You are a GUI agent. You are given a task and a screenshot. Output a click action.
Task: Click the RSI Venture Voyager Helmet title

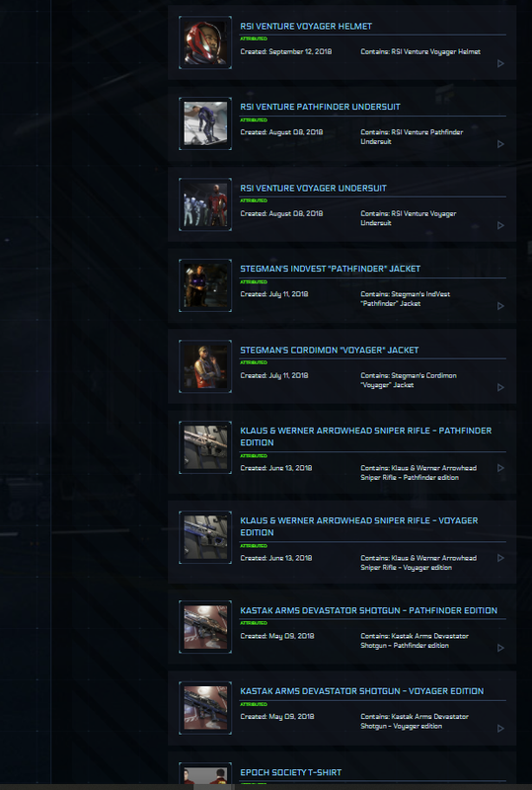306,27
